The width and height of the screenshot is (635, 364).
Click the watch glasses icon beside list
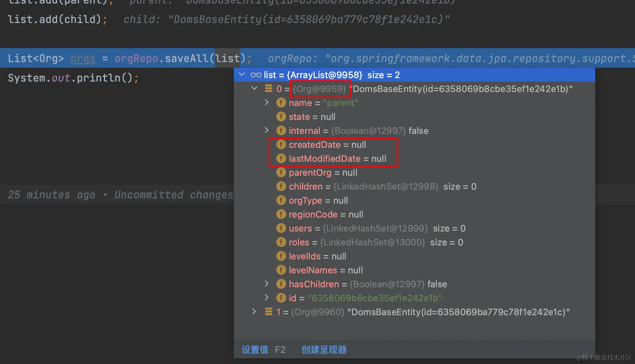tap(256, 75)
